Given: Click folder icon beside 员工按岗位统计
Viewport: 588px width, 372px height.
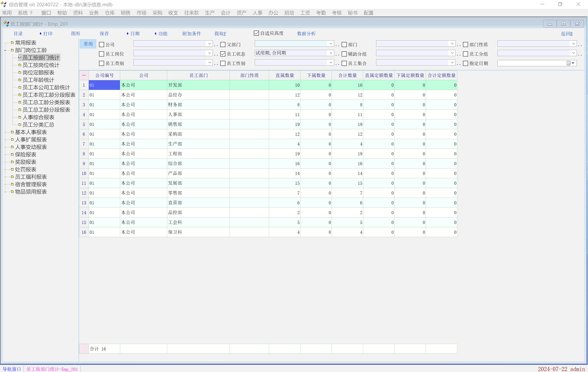Looking at the screenshot, I should pos(20,65).
